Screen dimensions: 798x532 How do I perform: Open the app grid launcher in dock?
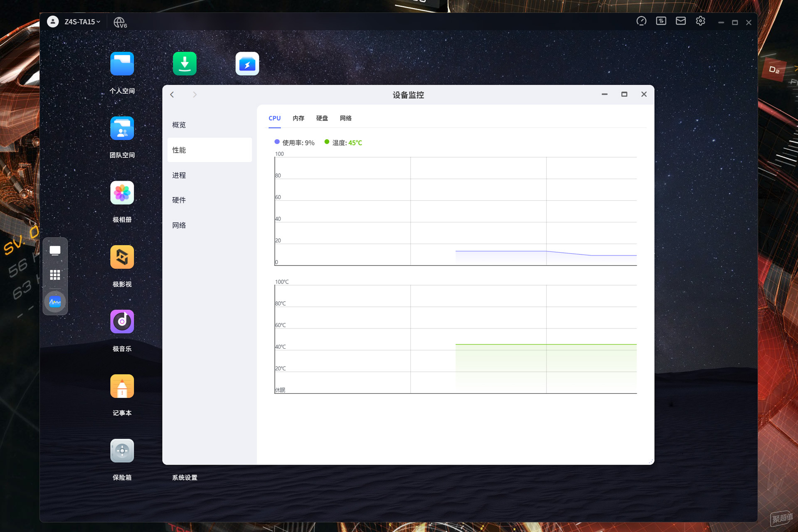click(x=55, y=275)
